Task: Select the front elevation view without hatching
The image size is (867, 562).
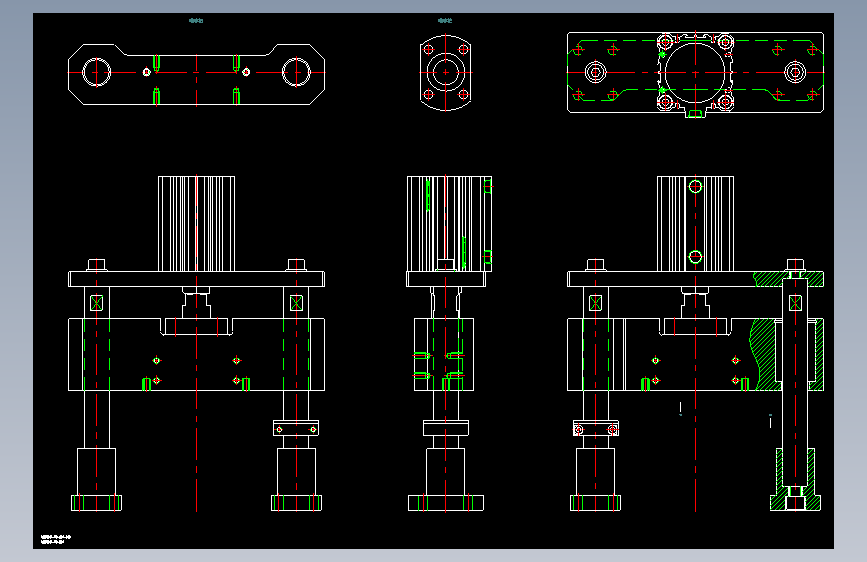Action: point(196,344)
